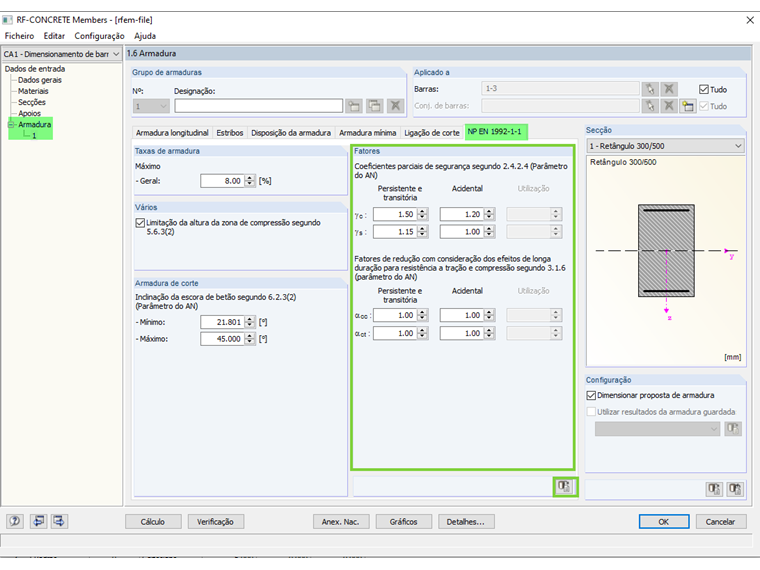Click the αcc Persistente value field
760x570 pixels.
(x=396, y=316)
